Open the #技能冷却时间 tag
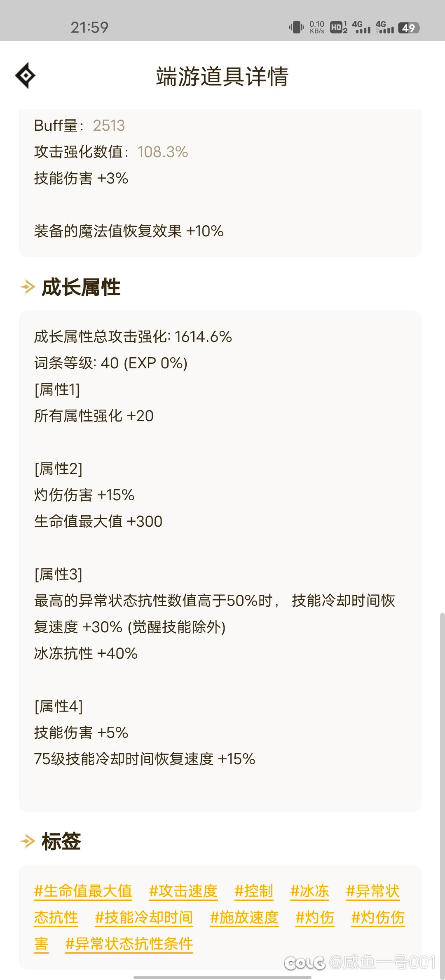445x980 pixels. (x=144, y=917)
